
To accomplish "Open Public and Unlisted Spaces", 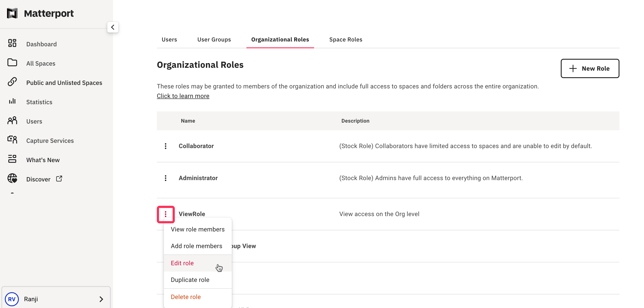I will [64, 83].
